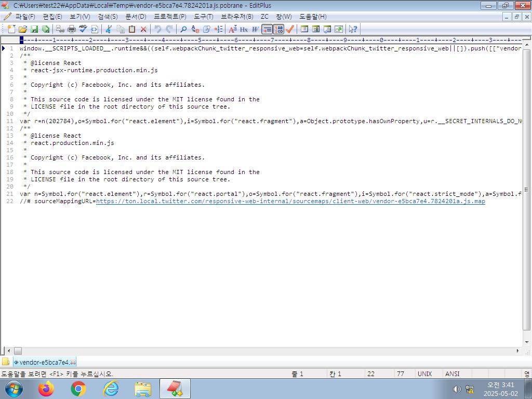Toggle the orange checkmark toolbar button

289,29
